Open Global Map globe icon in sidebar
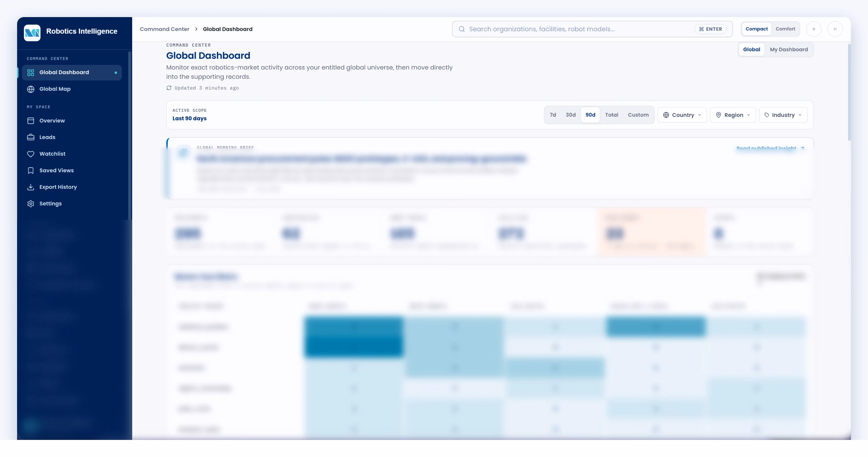Screen dimensions: 868x457 31,89
